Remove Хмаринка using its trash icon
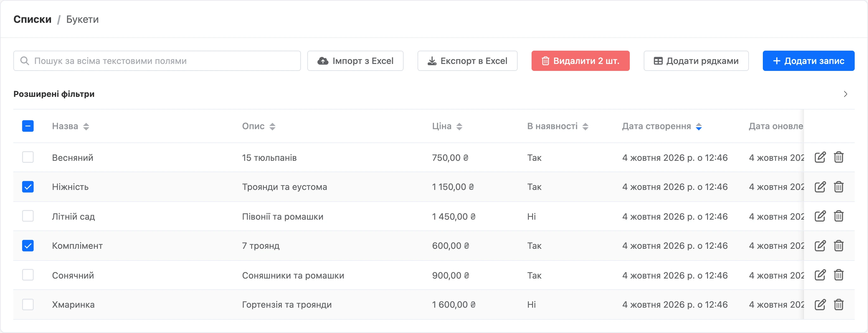 (838, 305)
